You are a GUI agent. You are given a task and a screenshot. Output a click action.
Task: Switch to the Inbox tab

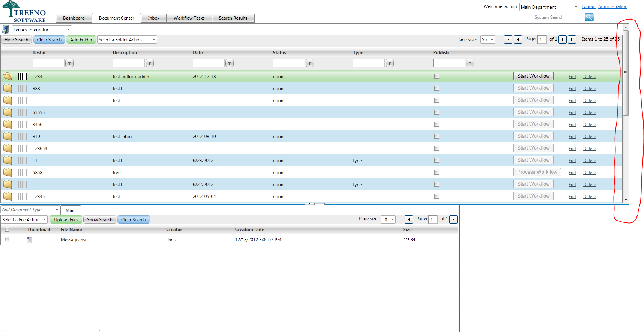coord(154,18)
